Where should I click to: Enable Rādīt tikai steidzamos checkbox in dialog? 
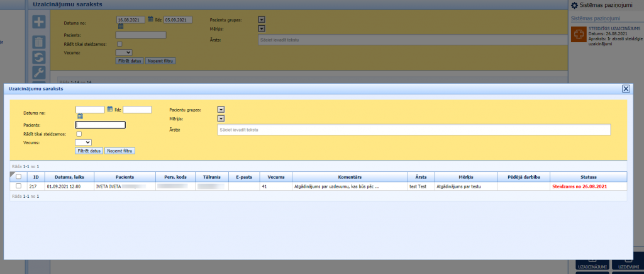coord(79,134)
